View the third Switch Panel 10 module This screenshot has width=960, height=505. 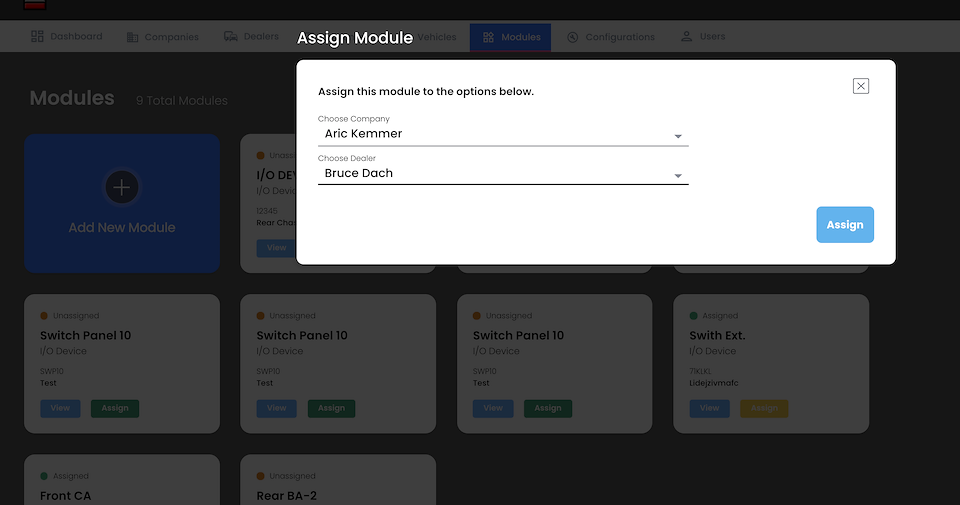(493, 408)
